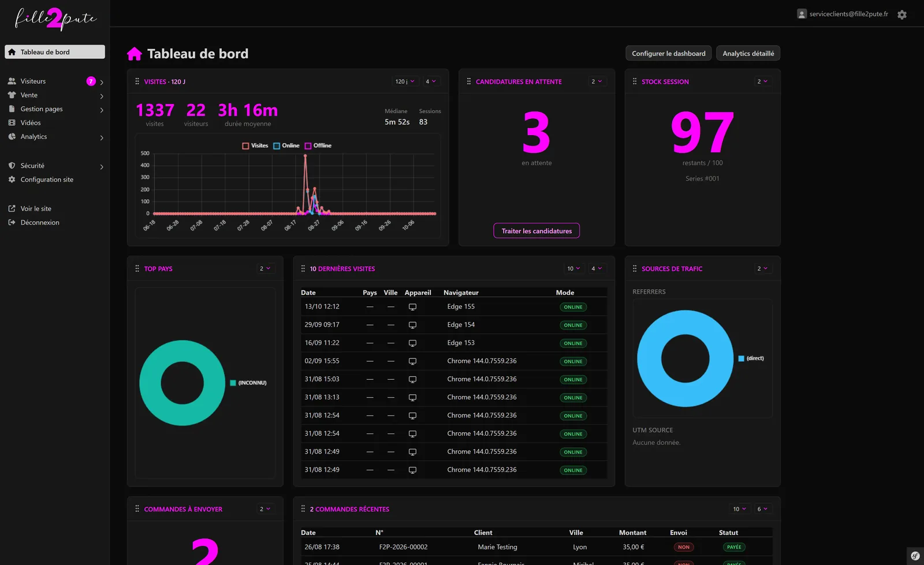
Task: Click the drag handle of Stock Session widget
Action: (635, 81)
